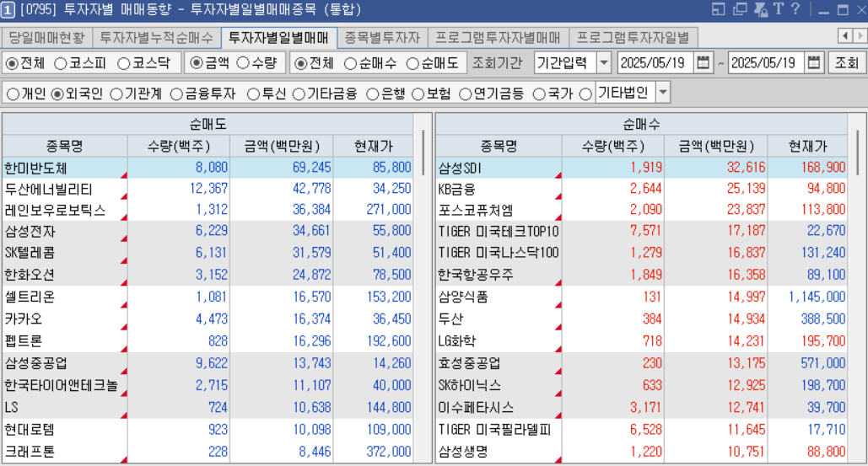Viewport: 868px width, 466px height.
Task: Choose the 금융투자 investor radio
Action: tap(176, 94)
